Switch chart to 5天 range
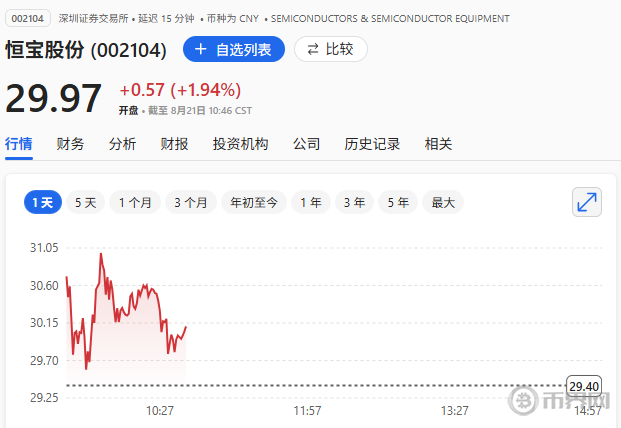 [x=86, y=202]
